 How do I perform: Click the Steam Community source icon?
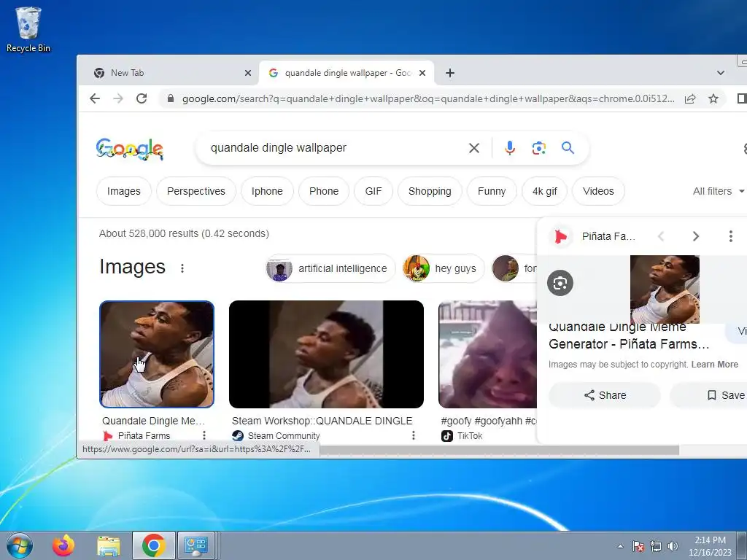click(238, 436)
